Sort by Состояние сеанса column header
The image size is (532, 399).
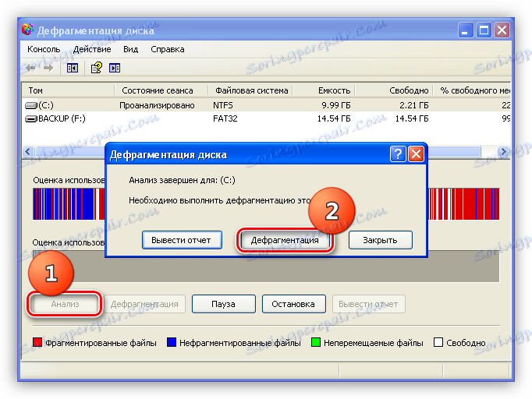pyautogui.click(x=161, y=90)
